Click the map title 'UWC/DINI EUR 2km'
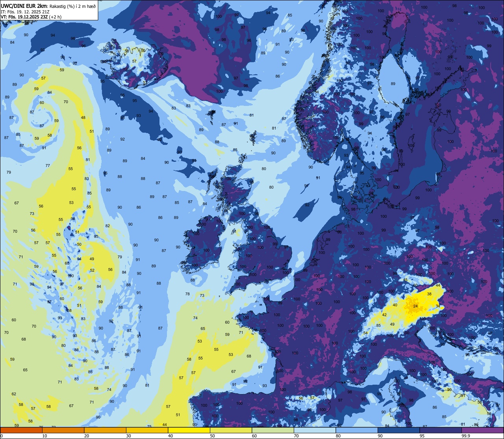504x439 pixels. point(24,6)
